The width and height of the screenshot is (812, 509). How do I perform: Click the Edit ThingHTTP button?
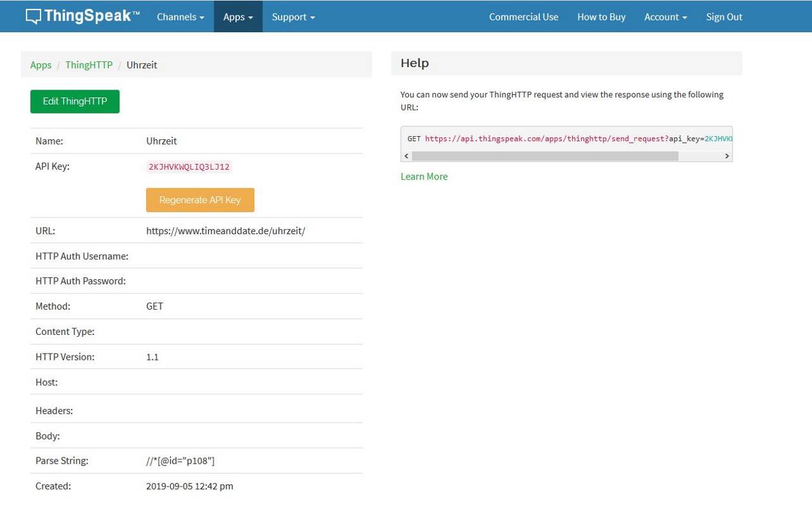point(75,101)
